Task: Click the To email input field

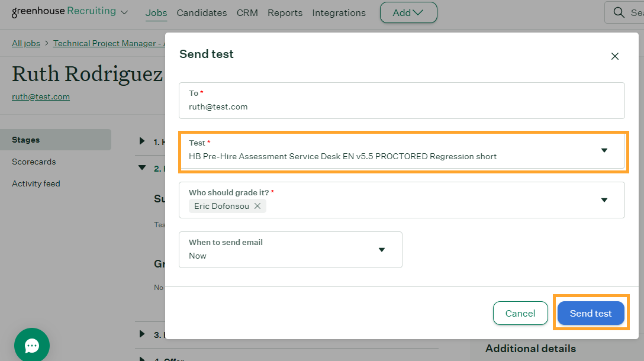Action: [401, 107]
